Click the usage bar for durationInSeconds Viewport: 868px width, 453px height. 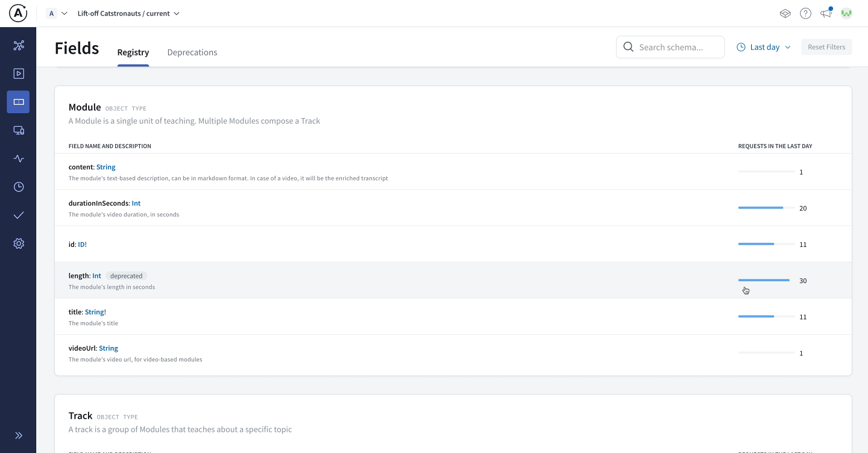766,208
